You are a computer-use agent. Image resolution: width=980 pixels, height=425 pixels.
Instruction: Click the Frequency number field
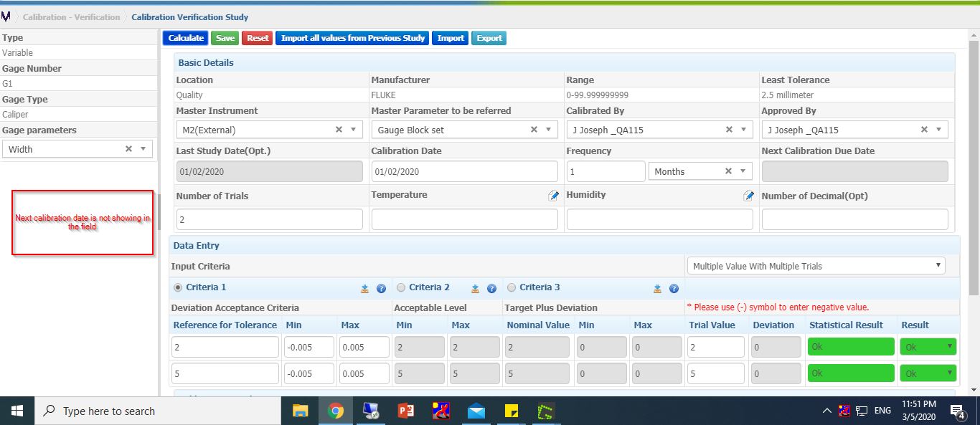pos(606,171)
